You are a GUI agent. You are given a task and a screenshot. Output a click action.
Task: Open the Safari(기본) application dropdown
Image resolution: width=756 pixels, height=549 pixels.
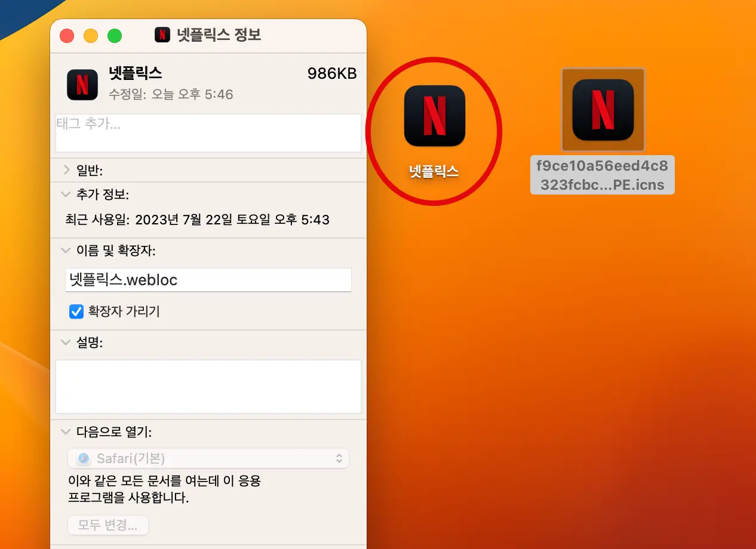pos(208,458)
